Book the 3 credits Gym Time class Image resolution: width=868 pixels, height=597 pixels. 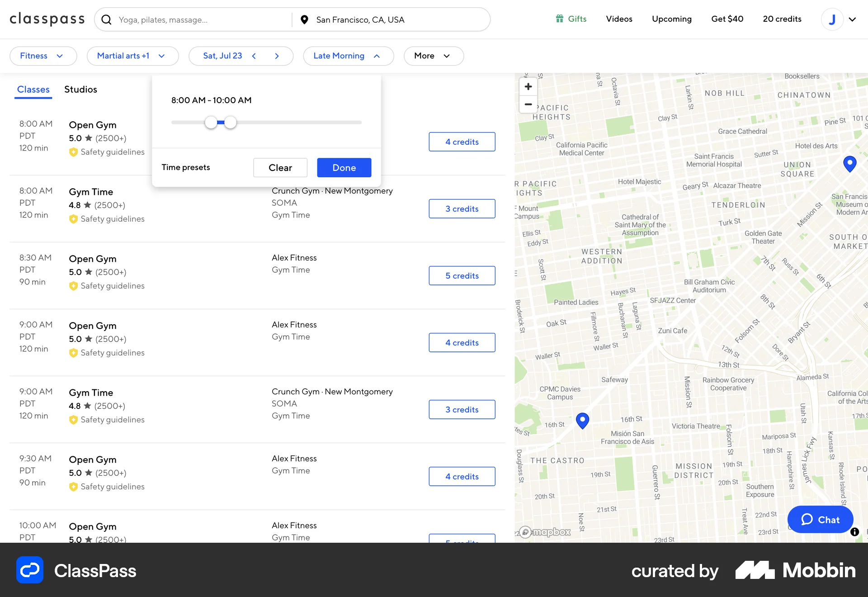point(462,208)
